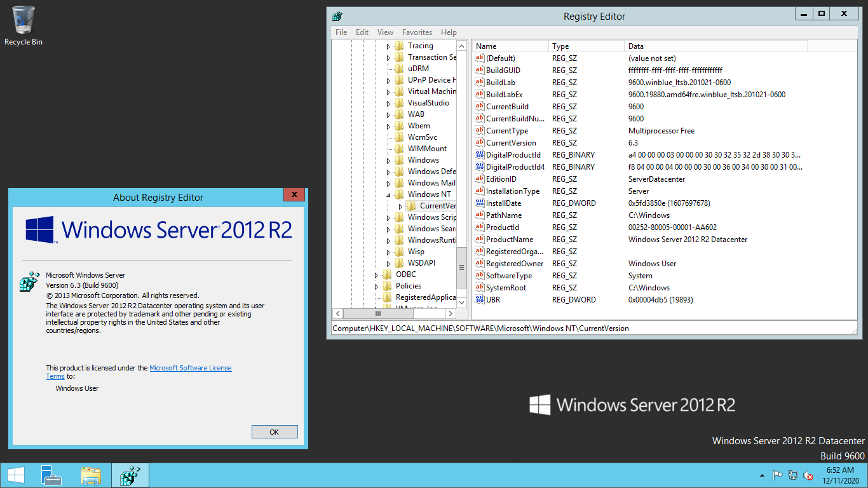Screen dimensions: 868x488
Task: Select the WindowsRuntime tree item
Action: coord(431,240)
